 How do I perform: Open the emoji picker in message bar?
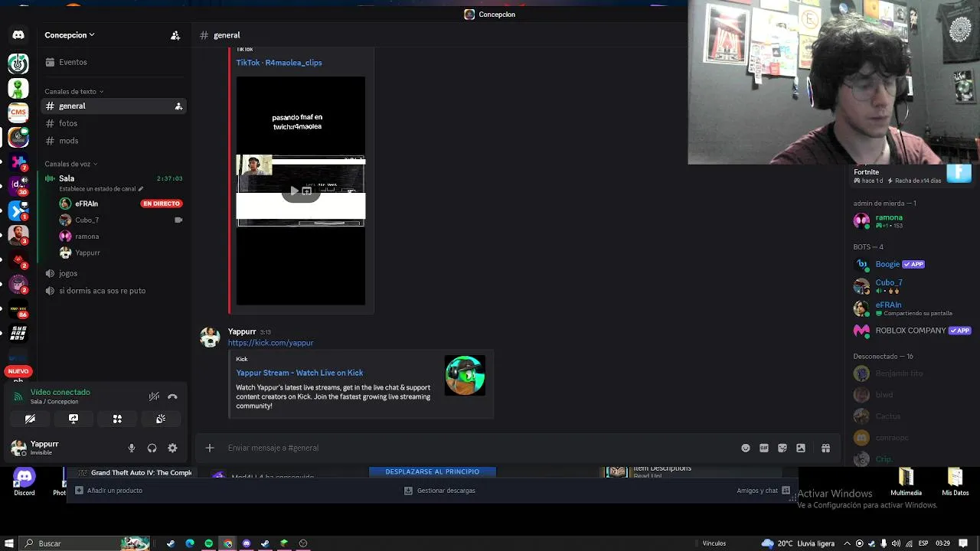(x=746, y=448)
